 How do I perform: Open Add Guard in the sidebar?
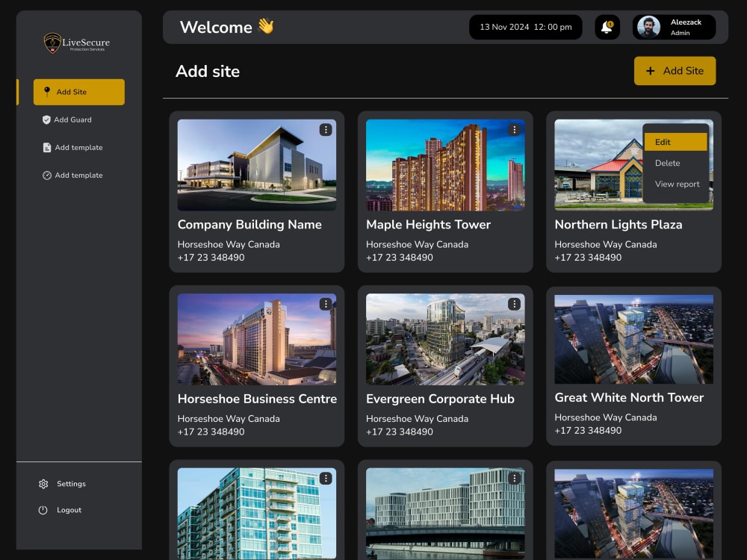click(x=66, y=119)
